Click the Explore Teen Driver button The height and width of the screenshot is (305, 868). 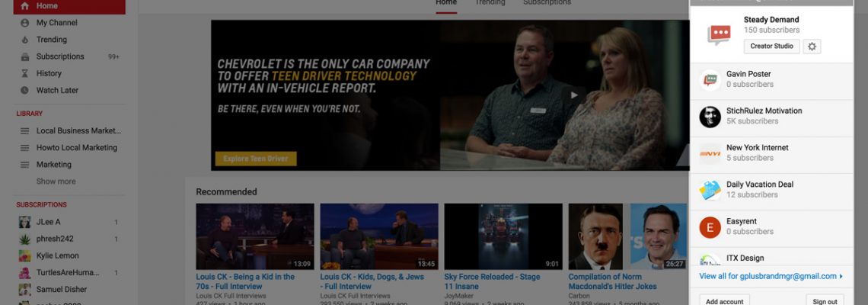tap(256, 159)
